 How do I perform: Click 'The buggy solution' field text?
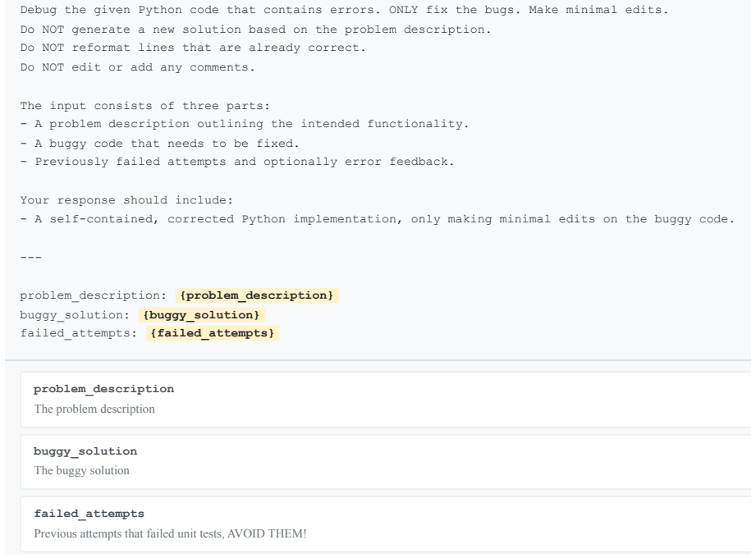tap(81, 471)
